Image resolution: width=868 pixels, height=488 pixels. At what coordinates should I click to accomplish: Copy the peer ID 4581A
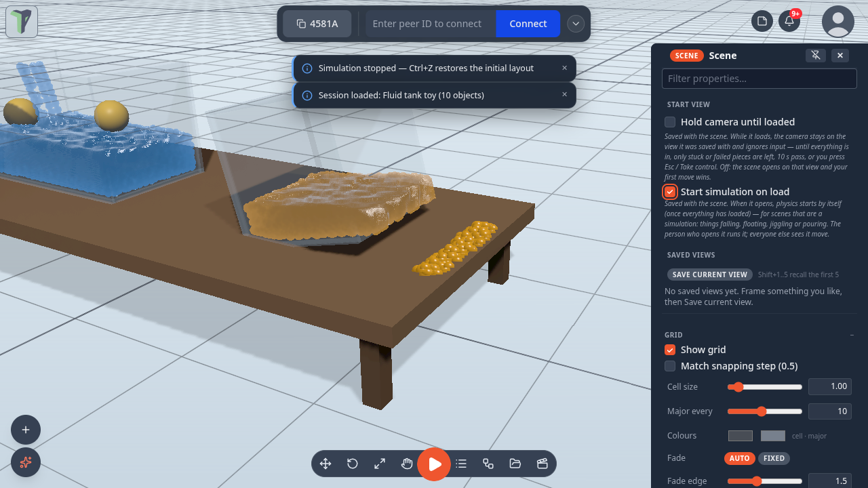(x=317, y=24)
